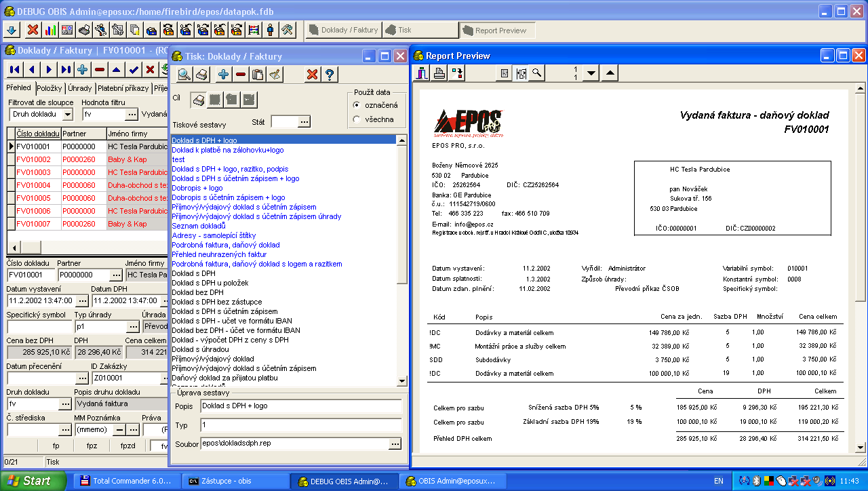The height and width of the screenshot is (491, 868).
Task: Click the blue question mark help icon
Action: 330,75
